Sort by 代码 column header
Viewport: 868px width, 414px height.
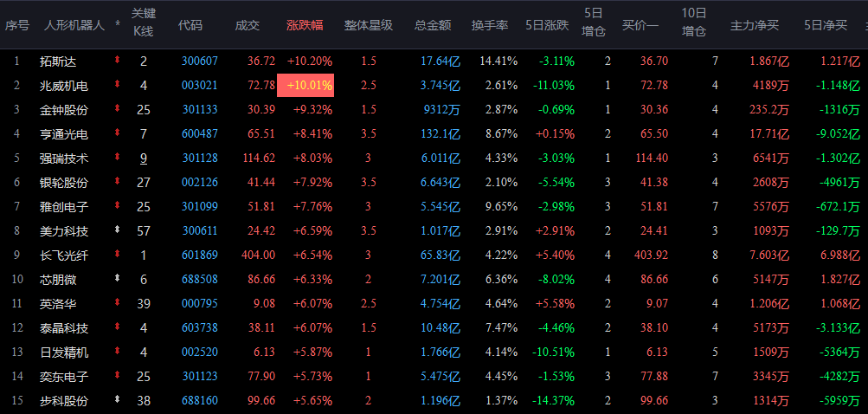[x=190, y=25]
